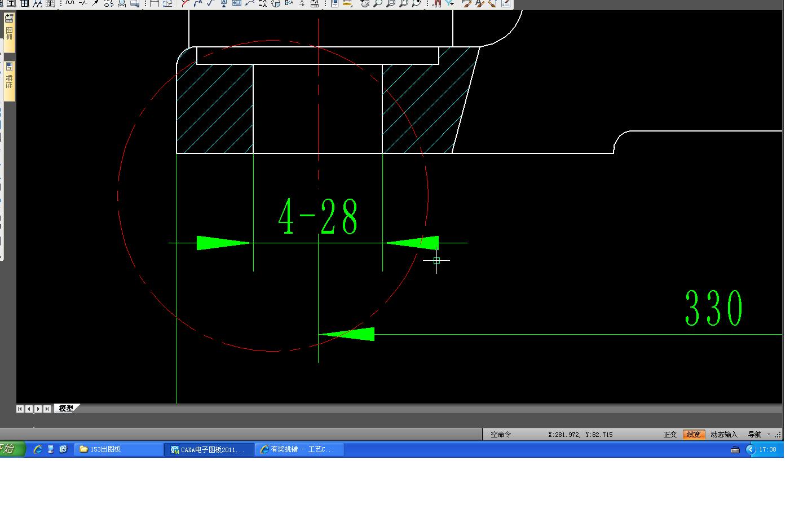The image size is (812, 508).
Task: Open 153出图板 folder in taskbar
Action: coord(118,450)
